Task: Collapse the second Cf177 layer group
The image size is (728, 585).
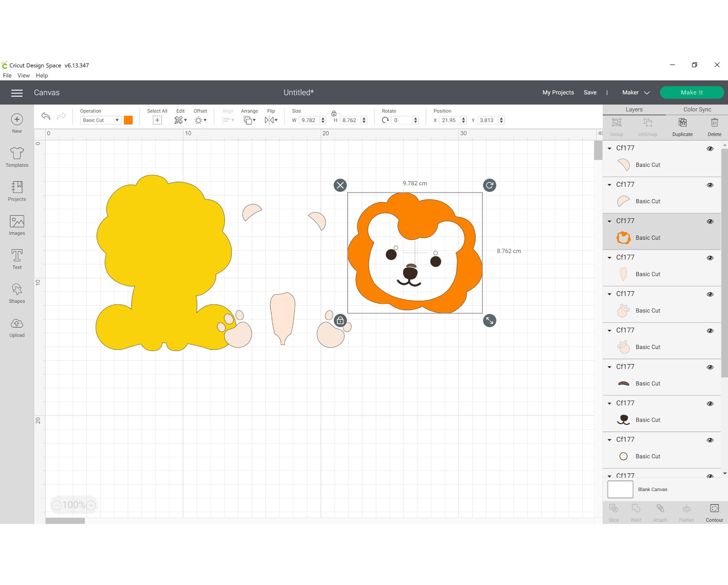Action: pos(609,185)
